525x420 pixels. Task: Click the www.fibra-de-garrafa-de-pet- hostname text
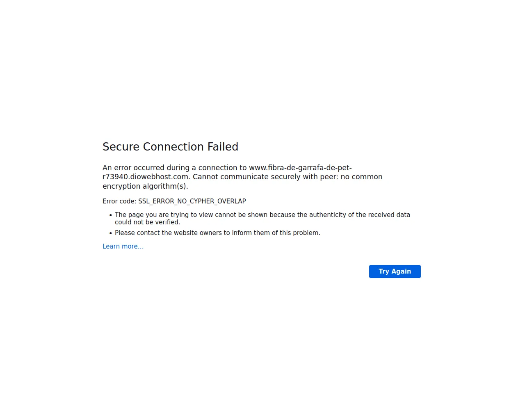coord(300,168)
